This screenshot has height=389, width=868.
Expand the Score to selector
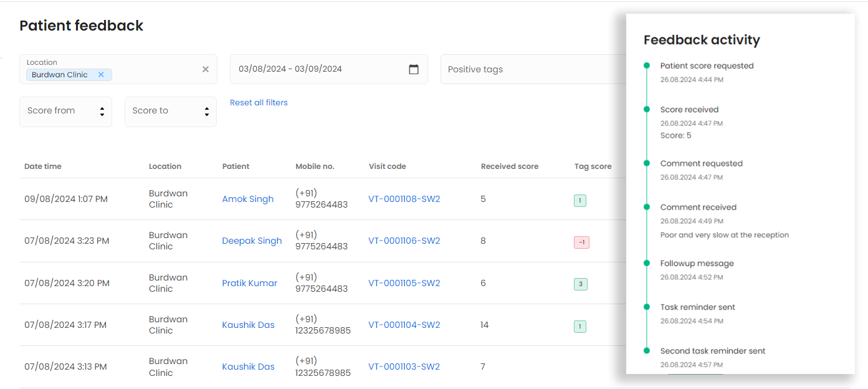(170, 112)
